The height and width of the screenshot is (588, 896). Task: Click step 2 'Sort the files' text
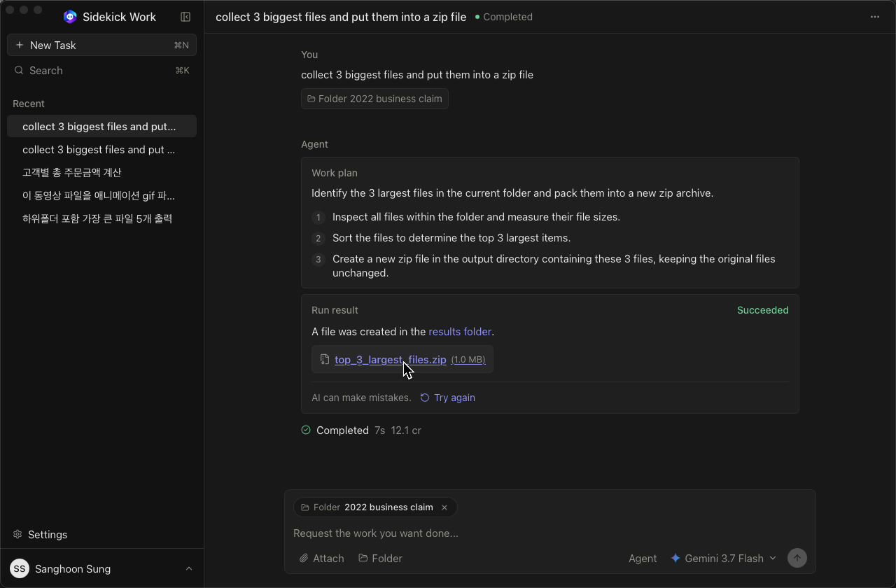point(451,238)
